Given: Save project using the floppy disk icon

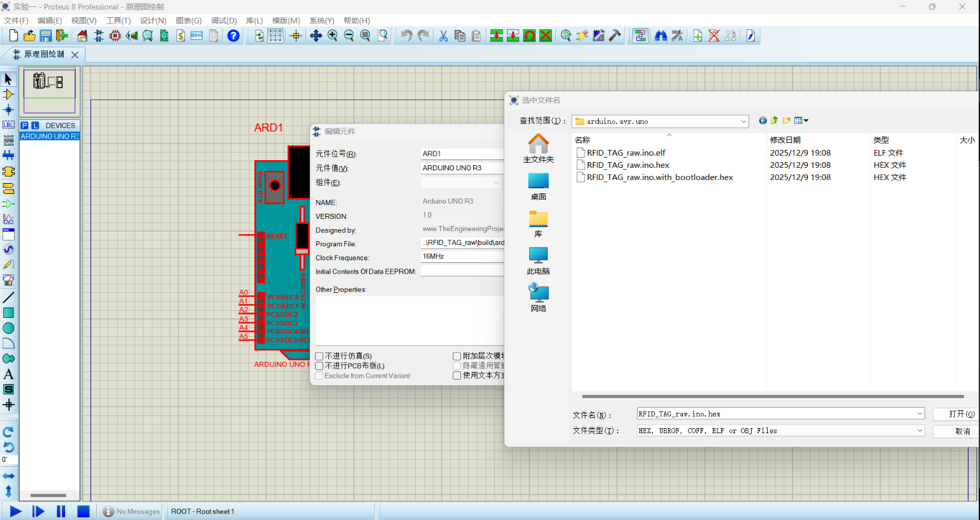Looking at the screenshot, I should 45,36.
